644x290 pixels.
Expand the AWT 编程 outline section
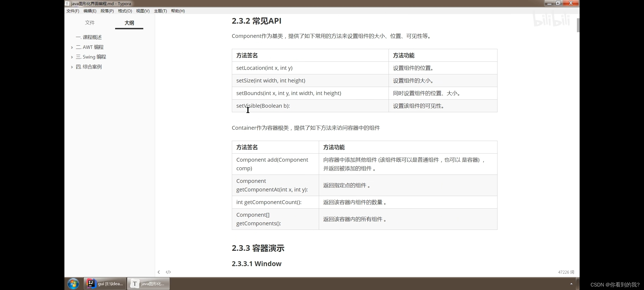[72, 48]
